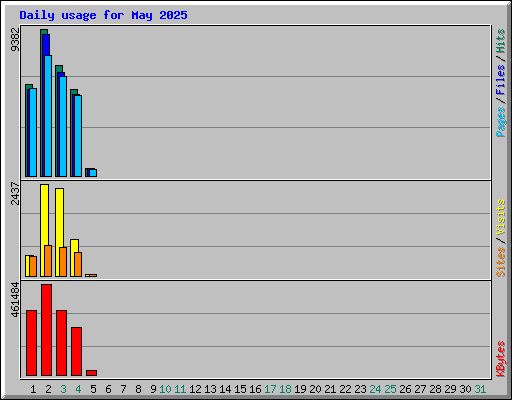Click the day 3 red KBytes bar
The image size is (512, 400).
click(x=61, y=343)
